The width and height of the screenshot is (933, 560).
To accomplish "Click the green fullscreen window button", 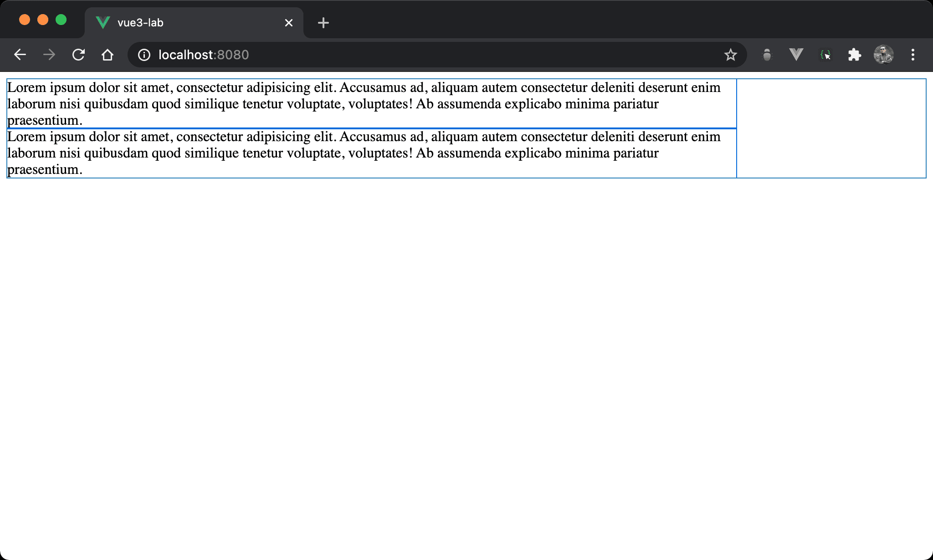I will pyautogui.click(x=61, y=20).
